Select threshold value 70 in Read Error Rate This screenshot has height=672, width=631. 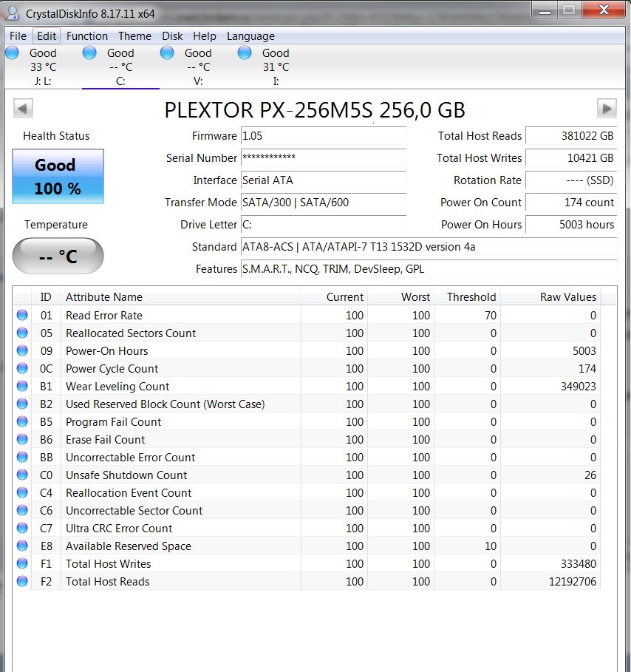(491, 315)
